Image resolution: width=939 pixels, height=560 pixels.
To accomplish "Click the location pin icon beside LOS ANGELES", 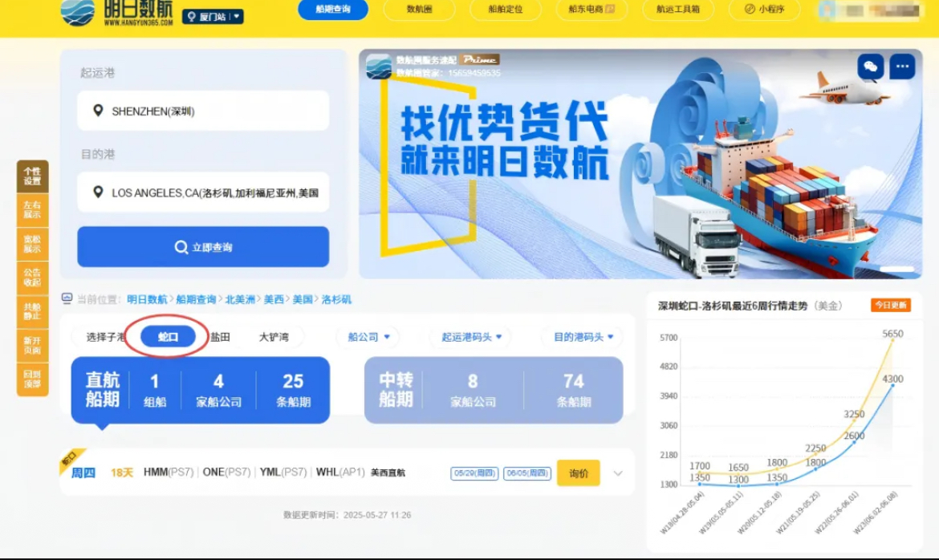I will [98, 193].
